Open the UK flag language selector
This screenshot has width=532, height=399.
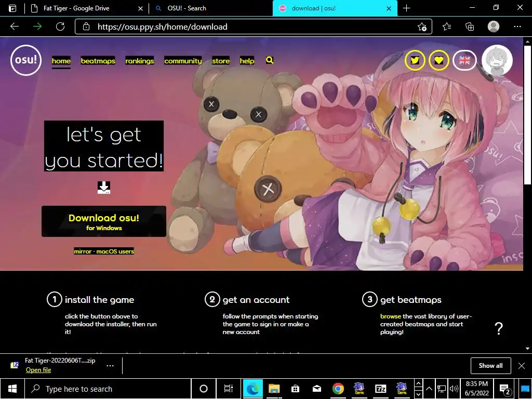(464, 60)
